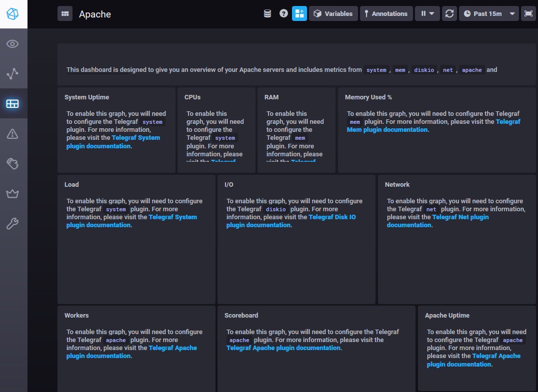Open Configuration via the wrench icon

pyautogui.click(x=12, y=223)
